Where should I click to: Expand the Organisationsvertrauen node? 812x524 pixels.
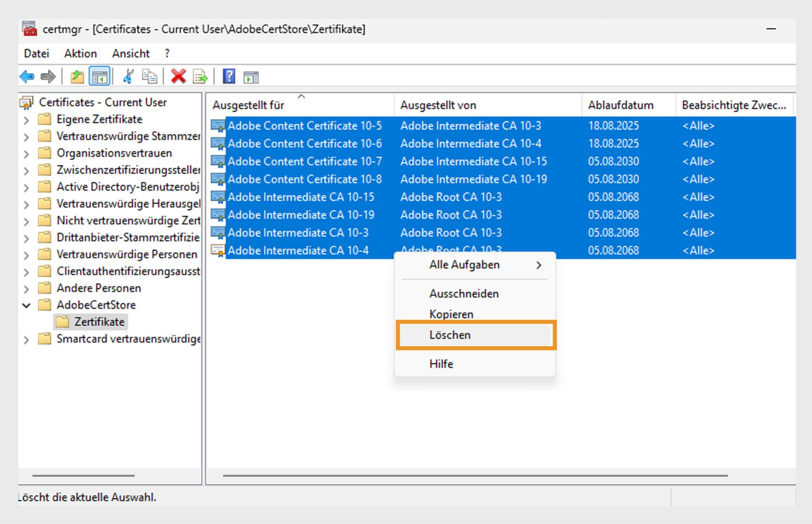click(x=27, y=154)
